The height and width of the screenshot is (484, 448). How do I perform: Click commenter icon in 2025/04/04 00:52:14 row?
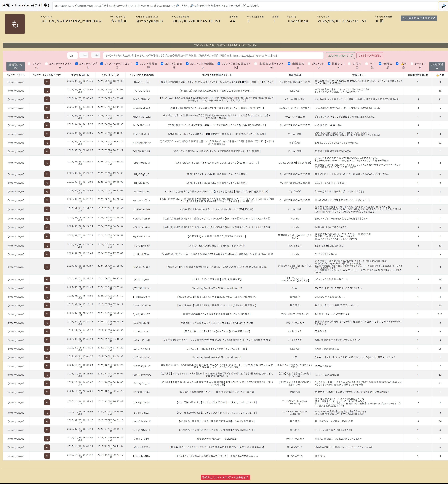47,143
